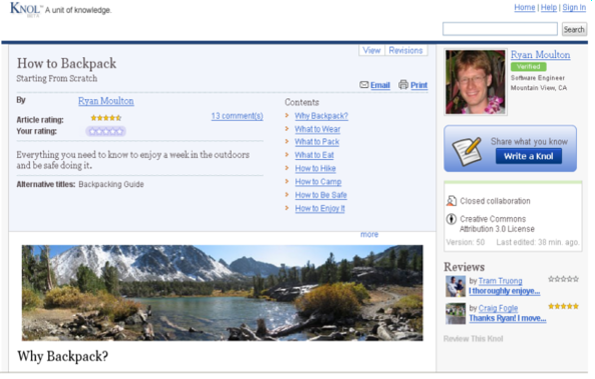
Task: Jump to What to Wear section
Action: (x=318, y=129)
